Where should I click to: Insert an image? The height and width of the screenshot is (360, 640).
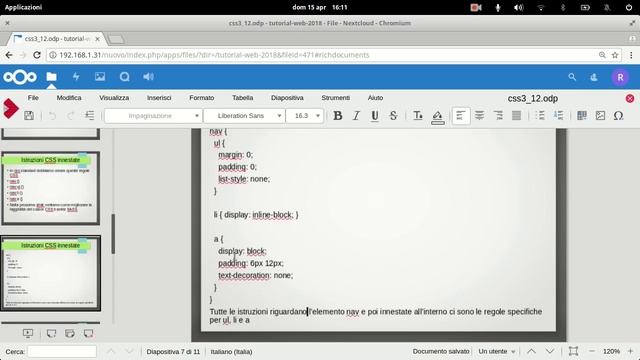[x=600, y=116]
